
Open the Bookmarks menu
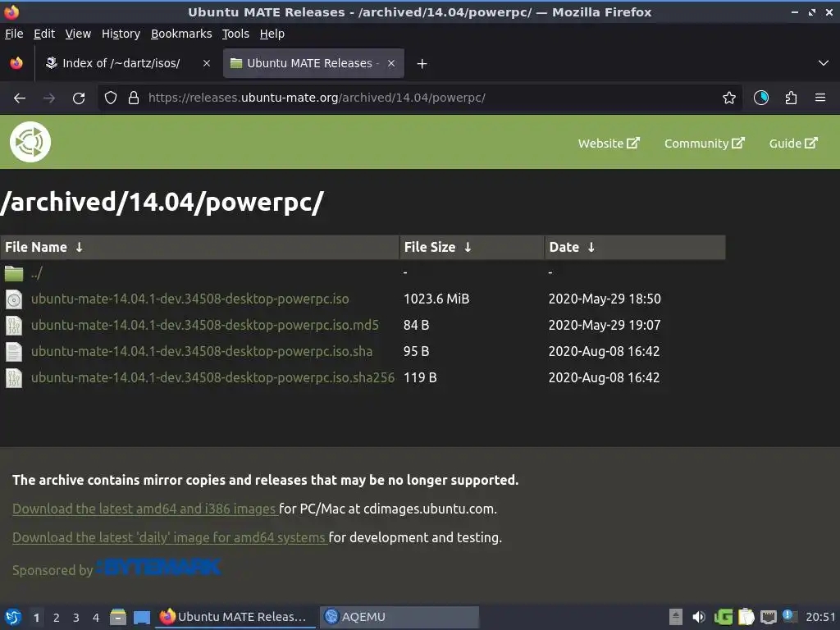(181, 34)
